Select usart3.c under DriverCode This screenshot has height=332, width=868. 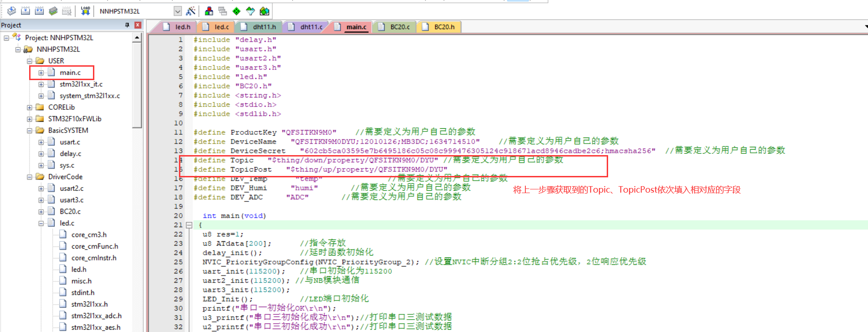72,200
